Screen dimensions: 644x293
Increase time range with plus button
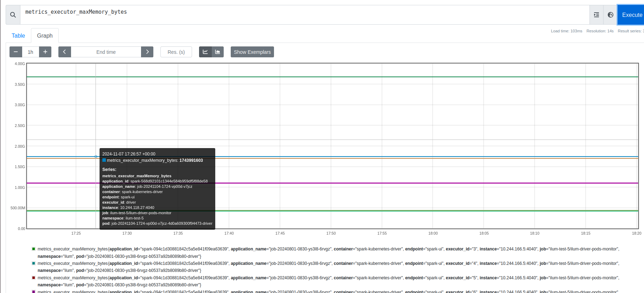[45, 52]
